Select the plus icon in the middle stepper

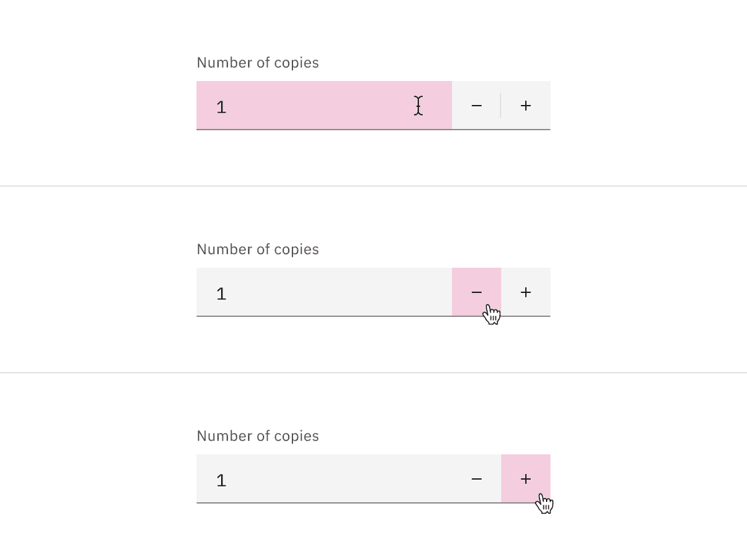click(x=525, y=292)
